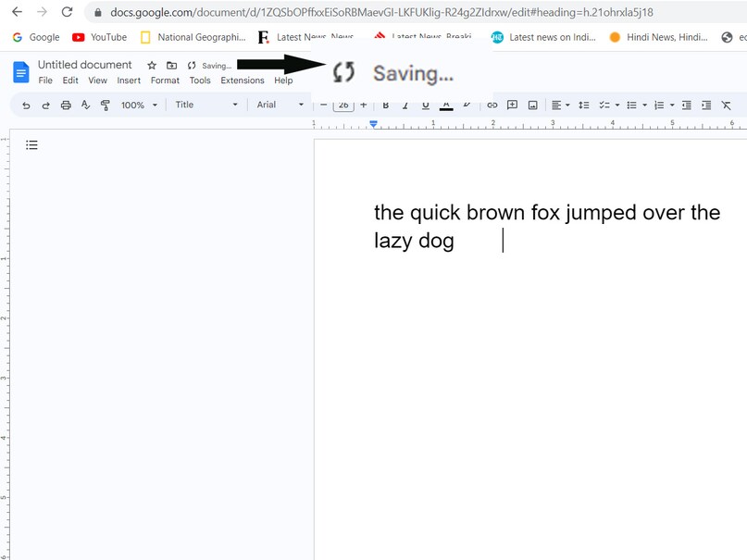Screen dimensions: 747x560
Task: Print the document using the printer icon
Action: 66,106
